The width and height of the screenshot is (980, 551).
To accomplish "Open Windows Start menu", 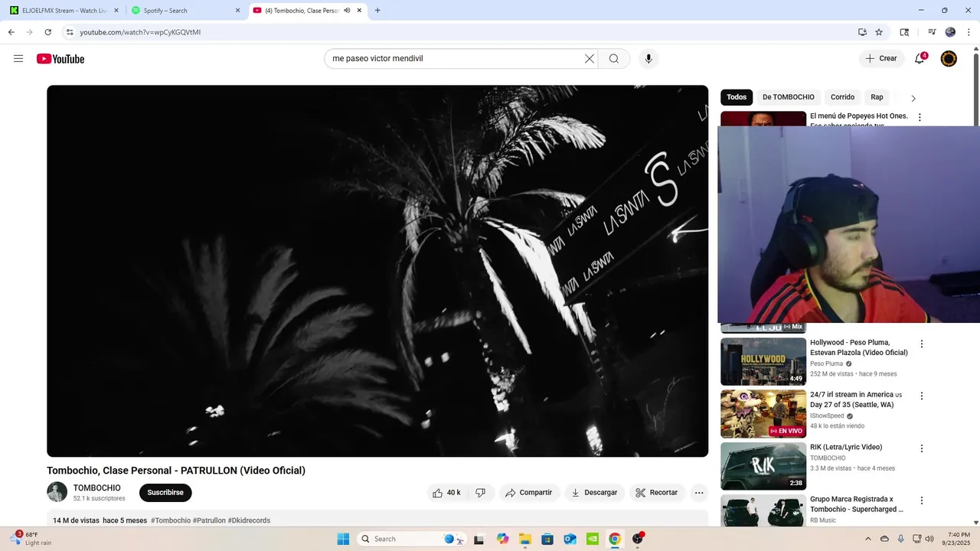I will [343, 539].
